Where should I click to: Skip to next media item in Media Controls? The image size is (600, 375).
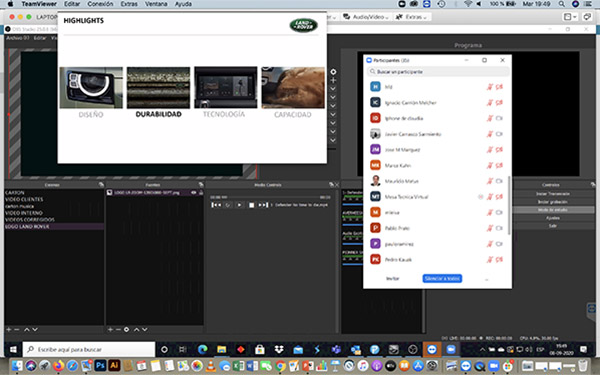263,205
